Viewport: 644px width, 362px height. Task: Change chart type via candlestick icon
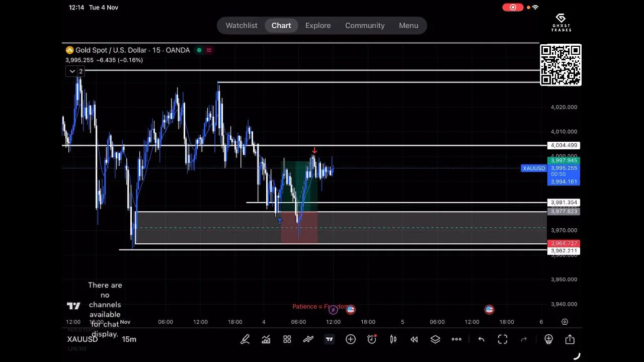click(x=393, y=339)
